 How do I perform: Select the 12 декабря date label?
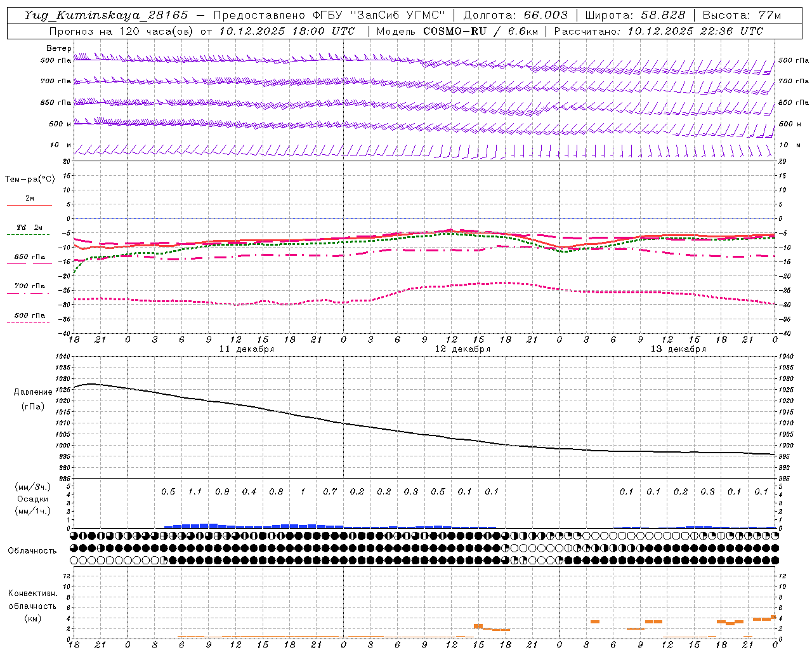click(x=462, y=349)
